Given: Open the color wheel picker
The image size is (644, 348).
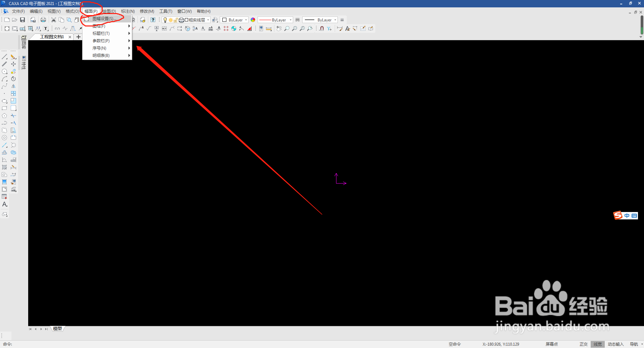Looking at the screenshot, I should click(253, 20).
